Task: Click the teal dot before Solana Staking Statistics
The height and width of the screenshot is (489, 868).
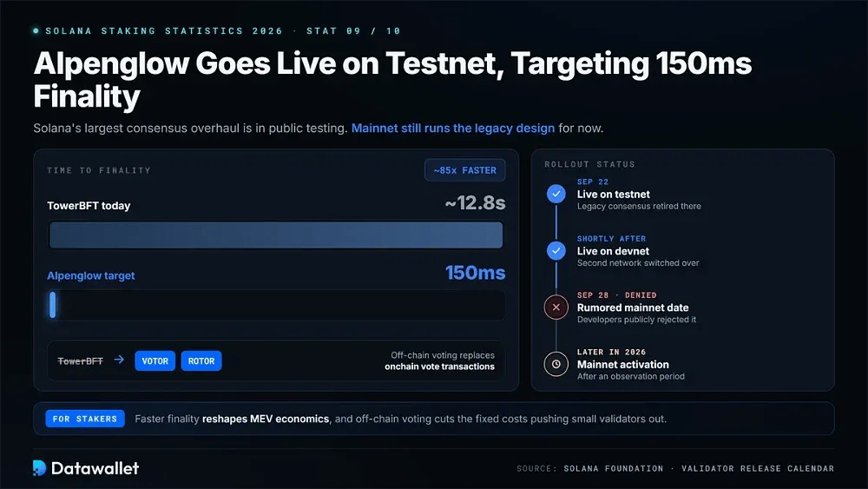Action: pyautogui.click(x=36, y=31)
